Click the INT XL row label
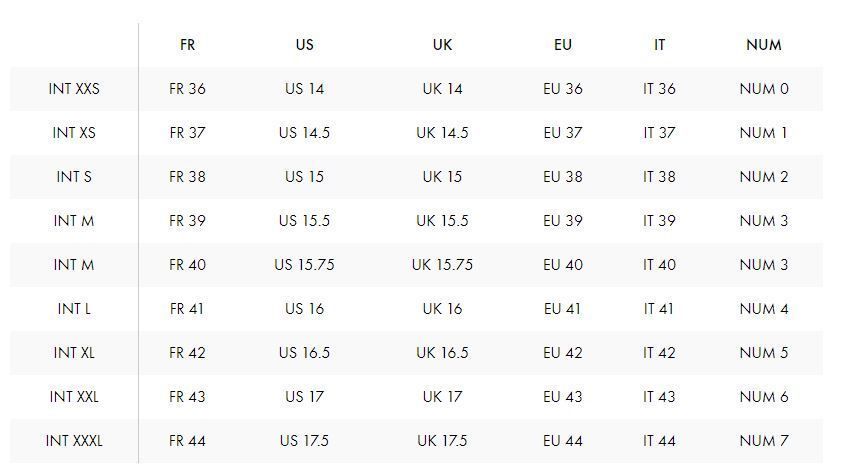Screen dimensions: 841x473 (x=74, y=352)
